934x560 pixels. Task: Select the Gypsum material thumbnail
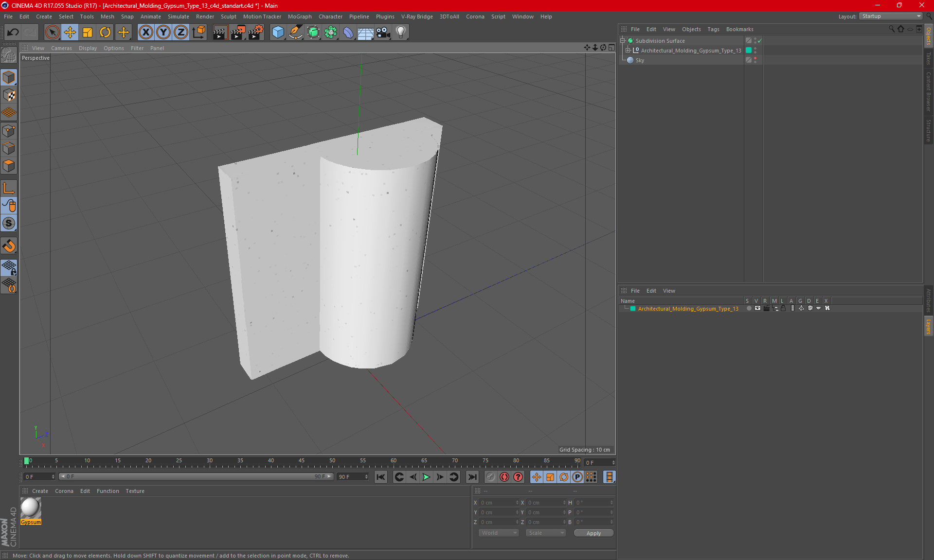click(31, 508)
